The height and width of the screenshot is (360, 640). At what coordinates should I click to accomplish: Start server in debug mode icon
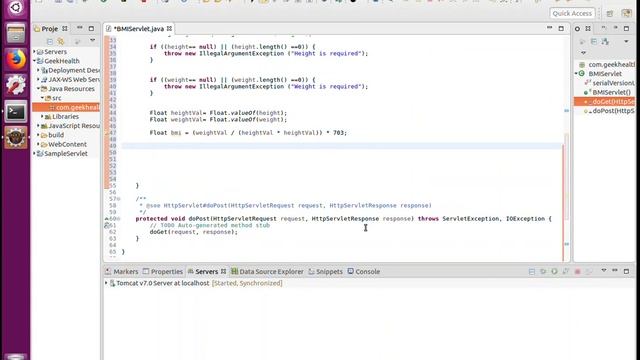click(543, 271)
